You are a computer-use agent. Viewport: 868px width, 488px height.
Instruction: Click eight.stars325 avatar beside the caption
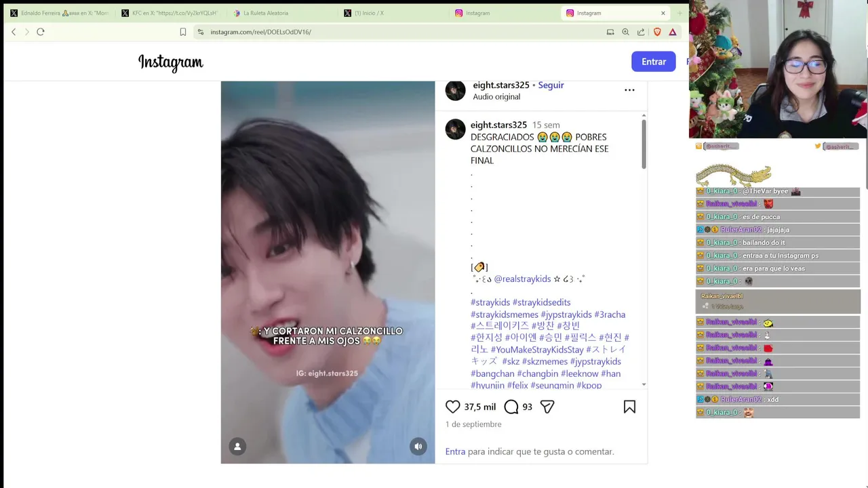coord(456,129)
